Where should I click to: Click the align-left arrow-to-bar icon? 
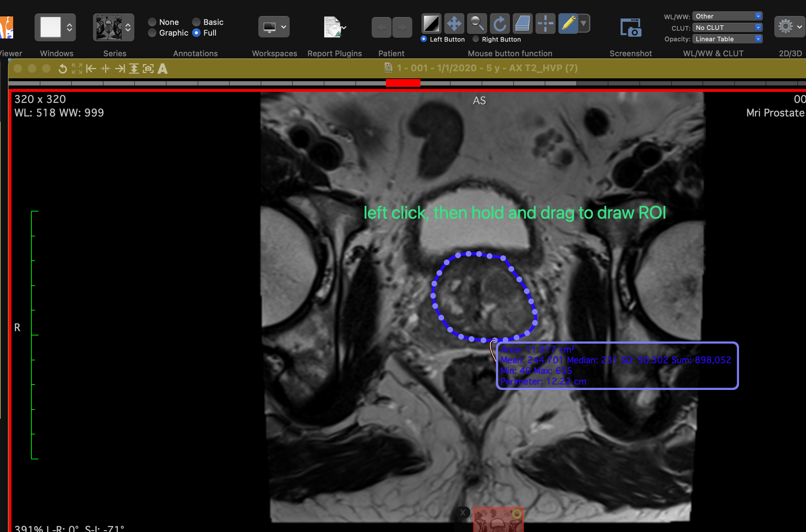(91, 68)
